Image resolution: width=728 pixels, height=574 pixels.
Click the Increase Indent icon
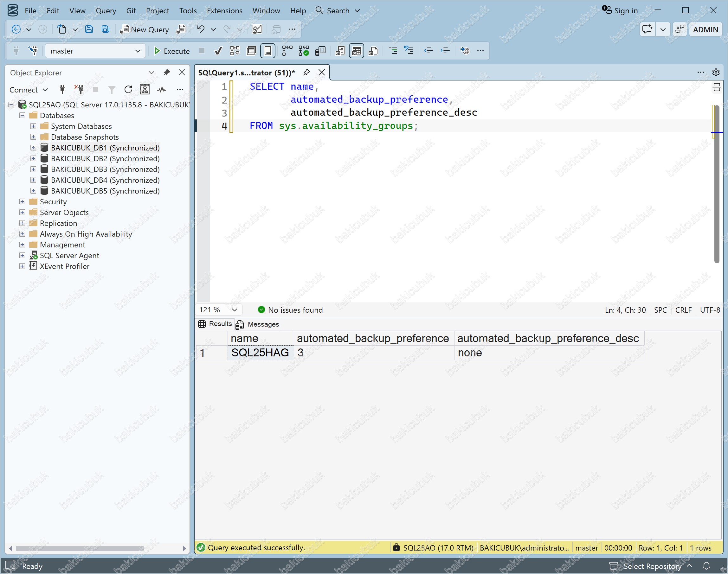click(445, 51)
